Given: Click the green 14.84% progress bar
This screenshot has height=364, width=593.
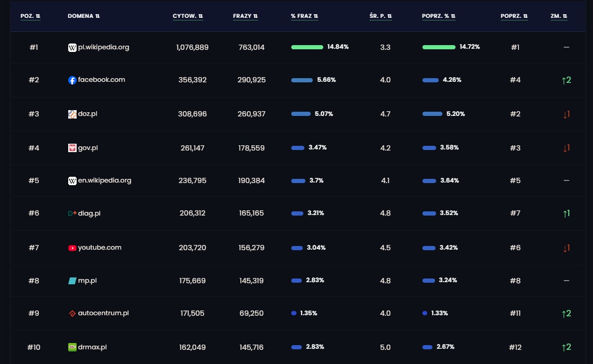Looking at the screenshot, I should 307,47.
